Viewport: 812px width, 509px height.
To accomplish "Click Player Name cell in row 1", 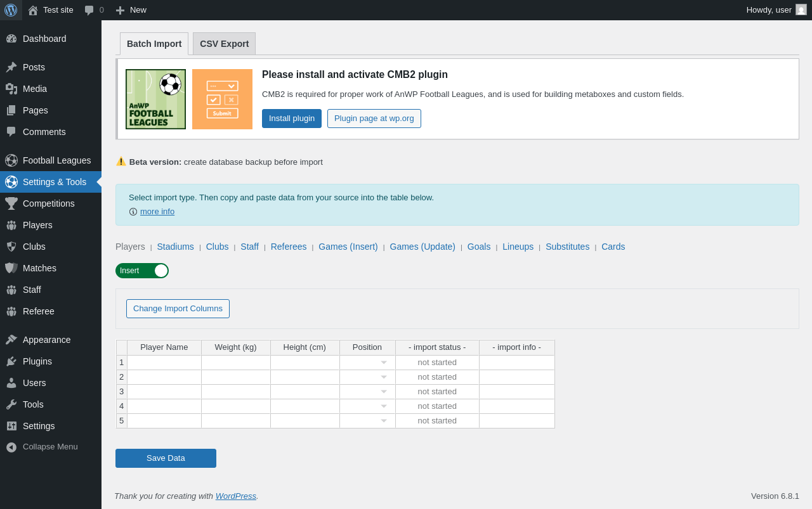I will point(164,363).
